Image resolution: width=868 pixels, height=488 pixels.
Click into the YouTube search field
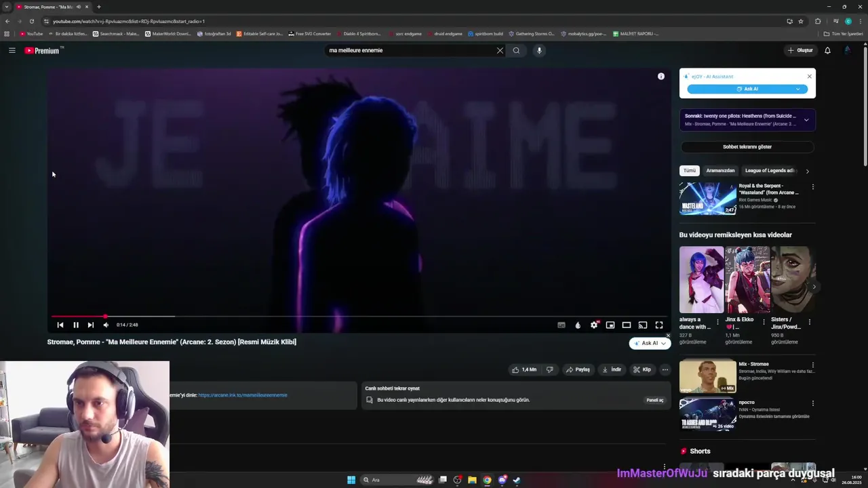(x=410, y=50)
